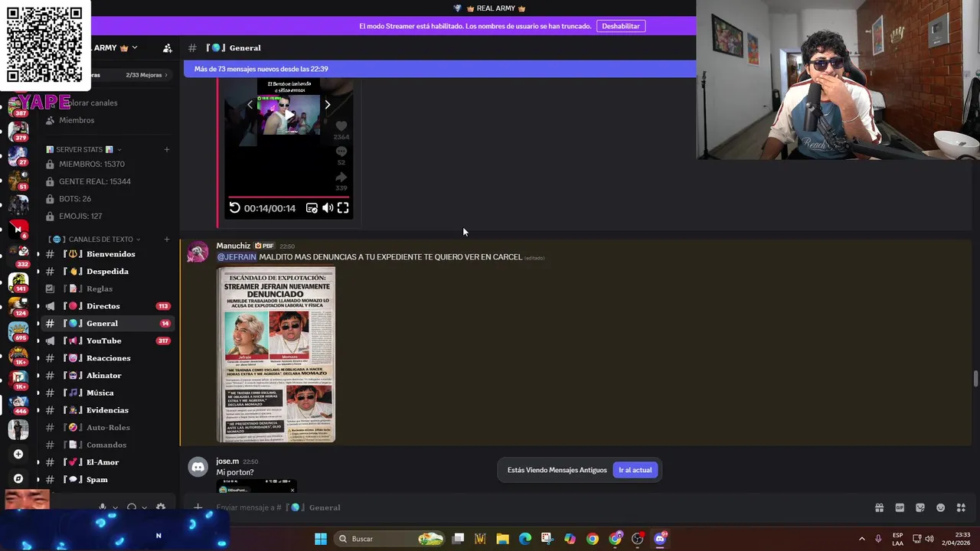
Task: Open the headphones output options arrow
Action: click(x=144, y=507)
